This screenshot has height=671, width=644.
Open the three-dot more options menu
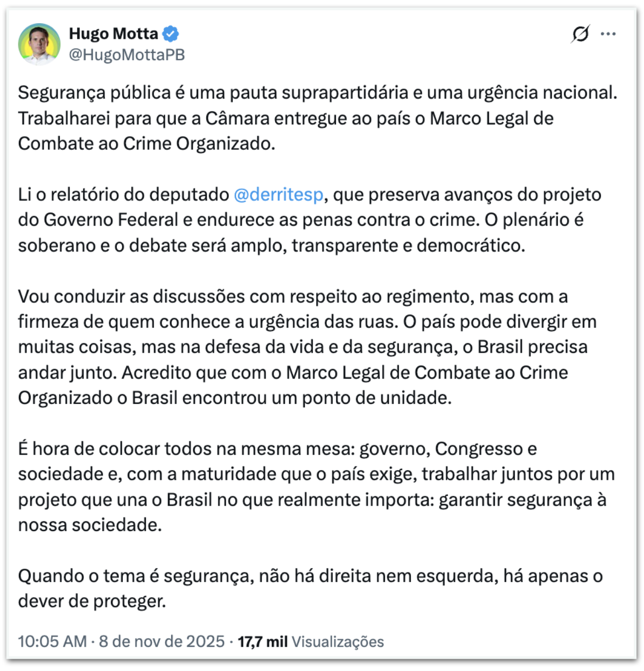pyautogui.click(x=608, y=34)
